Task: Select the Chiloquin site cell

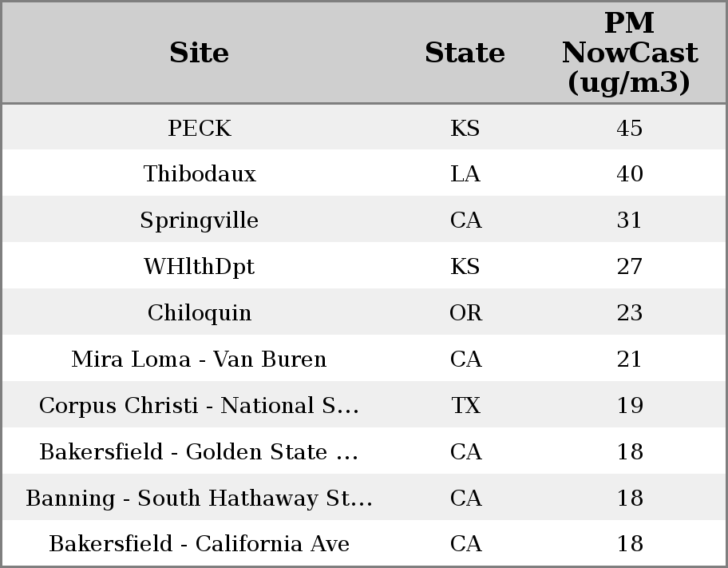Action: 200,313
